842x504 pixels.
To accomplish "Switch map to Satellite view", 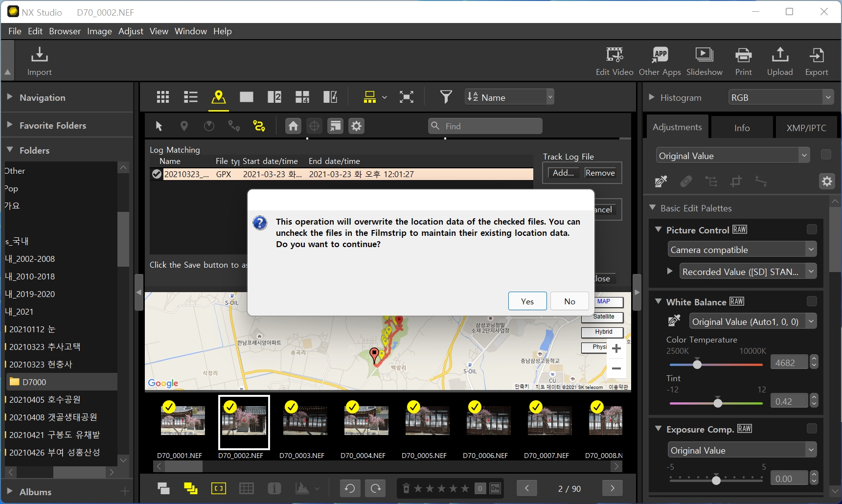I will click(x=602, y=317).
